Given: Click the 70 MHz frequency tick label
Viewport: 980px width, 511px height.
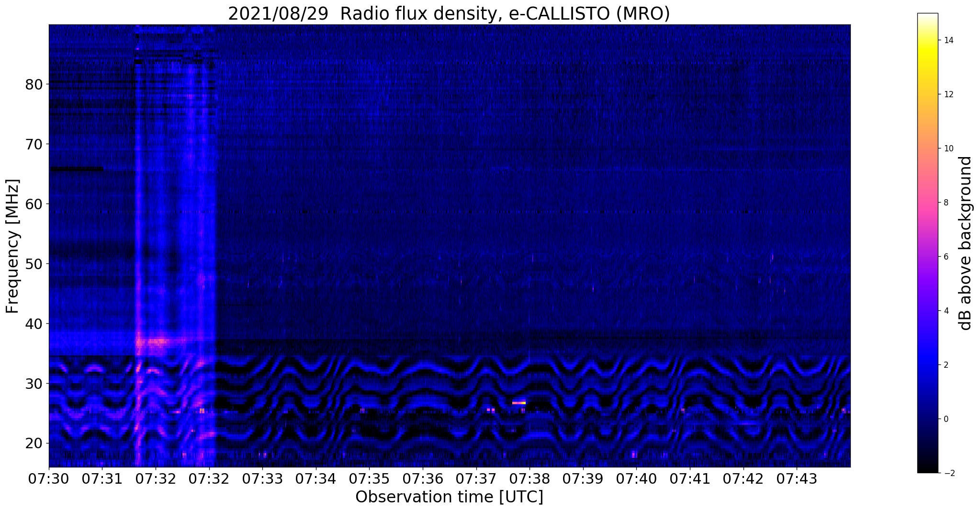Looking at the screenshot, I should point(34,145).
